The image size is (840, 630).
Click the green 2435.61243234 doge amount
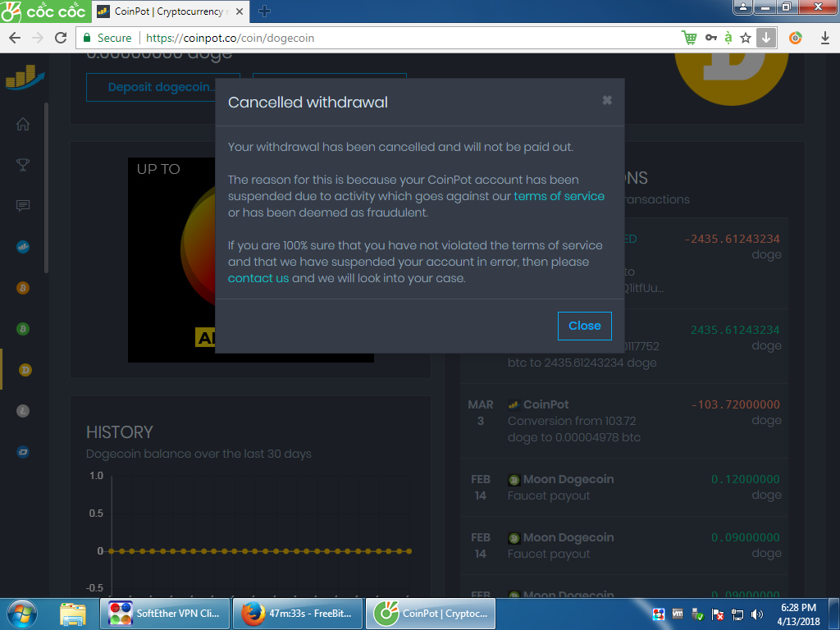point(735,330)
